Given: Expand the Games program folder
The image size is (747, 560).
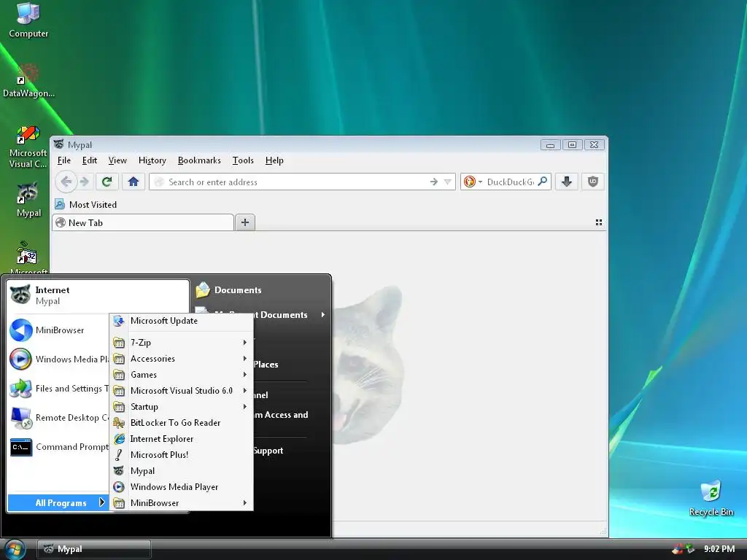Looking at the screenshot, I should (x=182, y=375).
